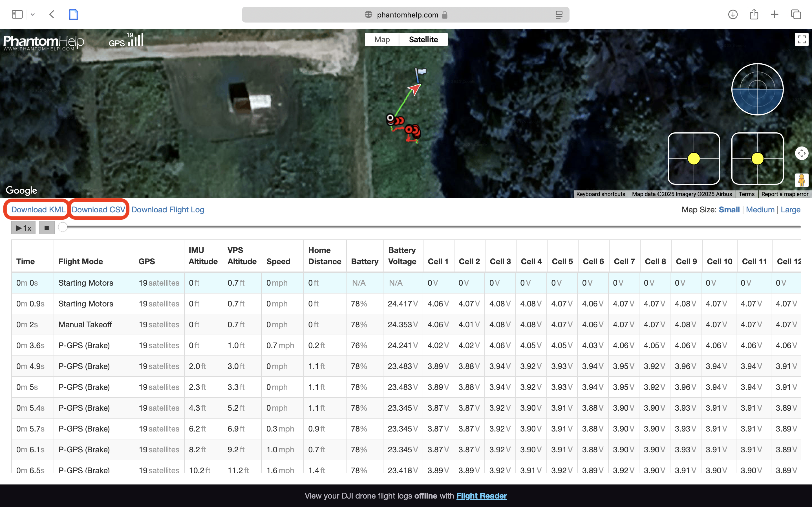Open the page reader menu in address bar
The height and width of the screenshot is (507, 812).
[559, 15]
